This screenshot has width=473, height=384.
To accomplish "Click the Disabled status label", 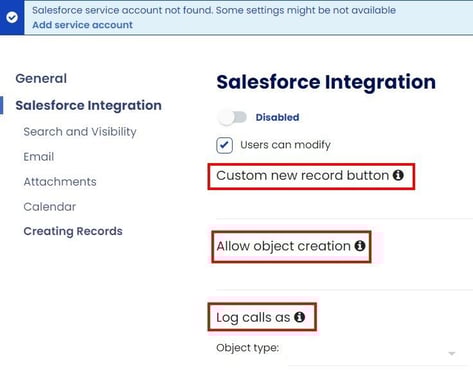I will [277, 117].
